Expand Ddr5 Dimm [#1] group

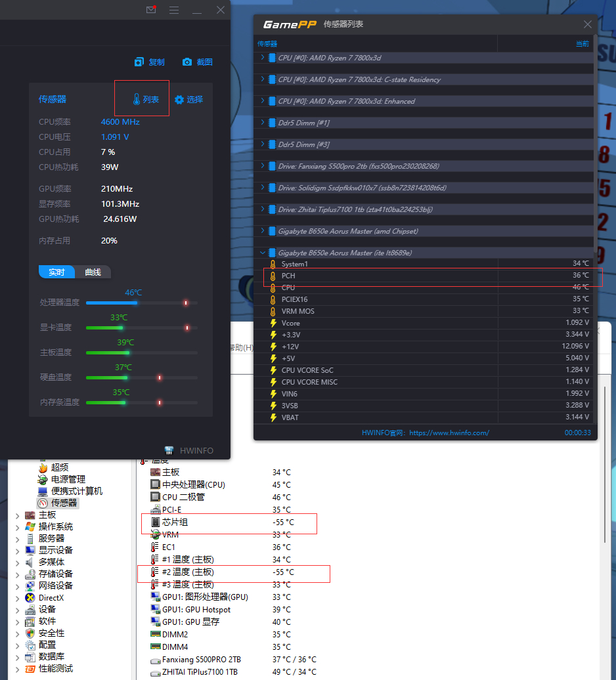[x=263, y=122]
